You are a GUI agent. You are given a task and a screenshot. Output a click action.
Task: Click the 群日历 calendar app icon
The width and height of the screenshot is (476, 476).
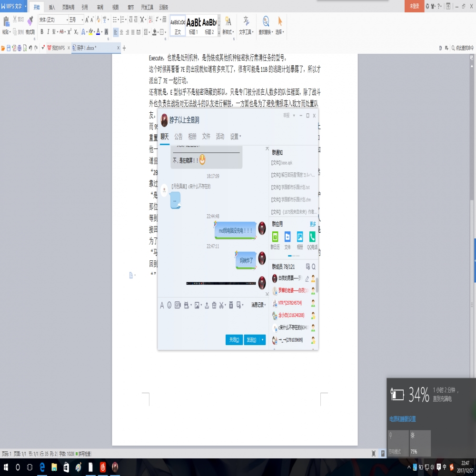point(275,239)
